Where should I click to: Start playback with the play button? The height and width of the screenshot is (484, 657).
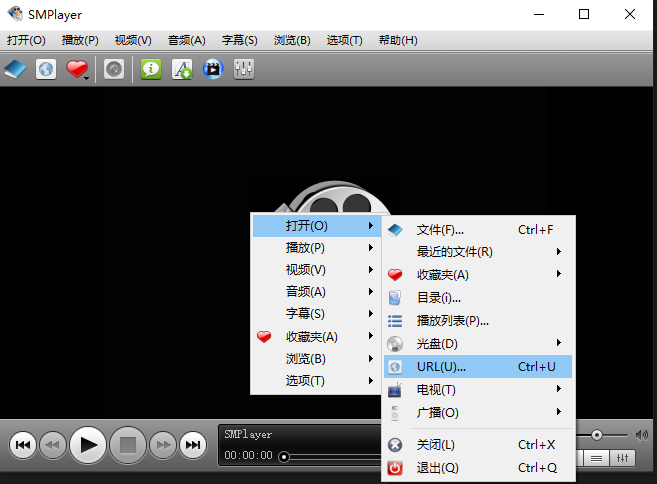click(x=88, y=445)
